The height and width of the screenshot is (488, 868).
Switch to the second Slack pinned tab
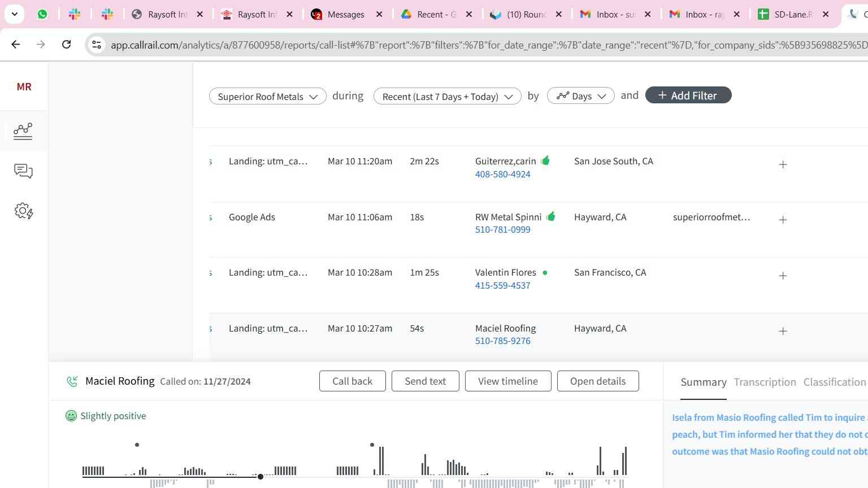(107, 14)
